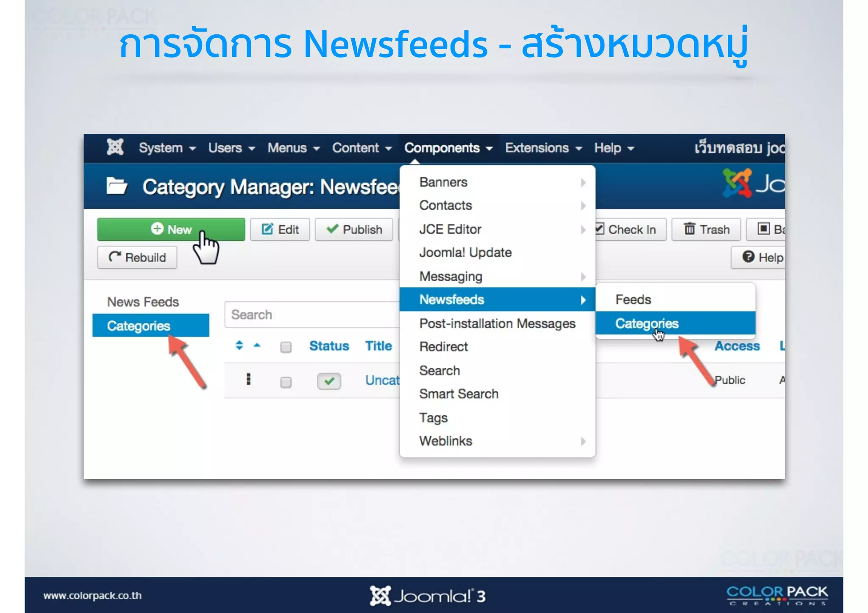Expand the Contacts submenu arrow

[583, 205]
